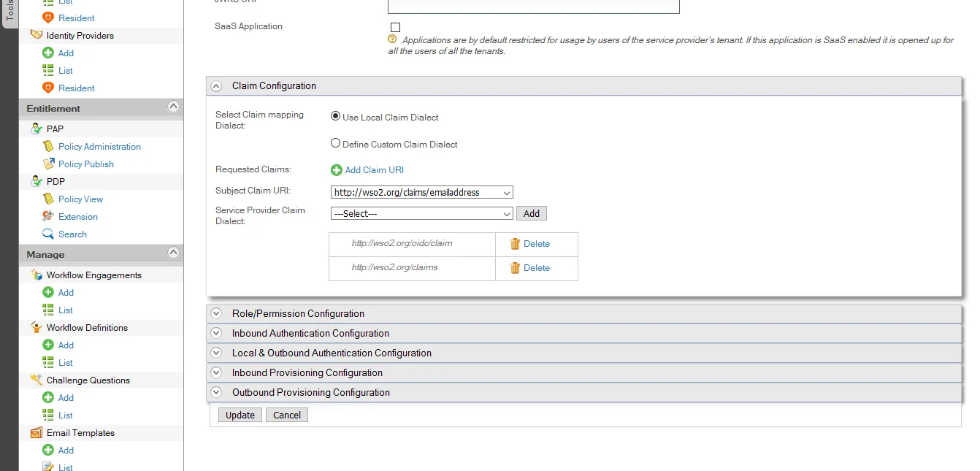Click the Identity Providers handshake icon
The height and width of the screenshot is (471, 980).
pos(37,35)
